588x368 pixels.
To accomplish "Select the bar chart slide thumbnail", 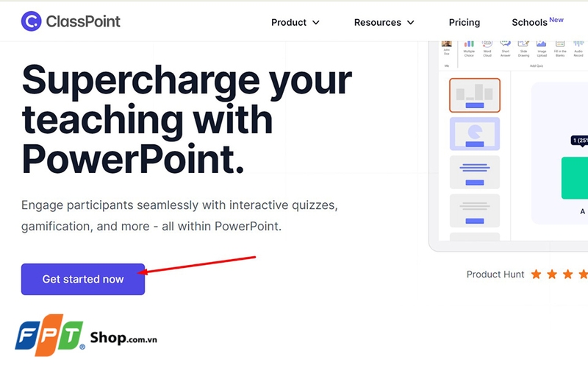I will [x=474, y=95].
